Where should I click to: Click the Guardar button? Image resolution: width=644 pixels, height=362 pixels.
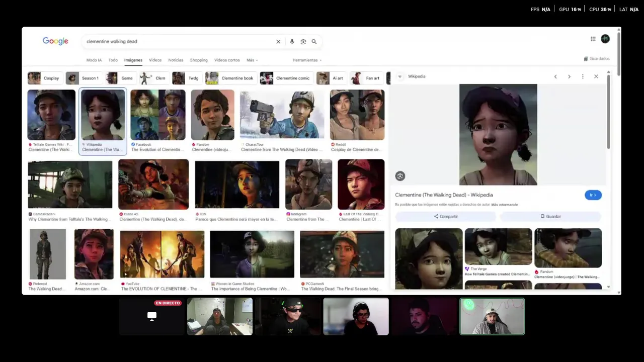[550, 216]
